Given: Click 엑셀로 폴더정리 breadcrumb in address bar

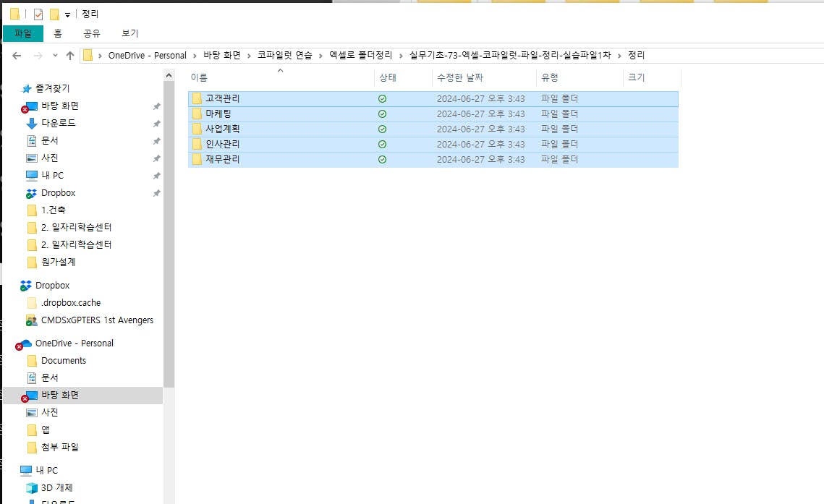Looking at the screenshot, I should pyautogui.click(x=360, y=55).
